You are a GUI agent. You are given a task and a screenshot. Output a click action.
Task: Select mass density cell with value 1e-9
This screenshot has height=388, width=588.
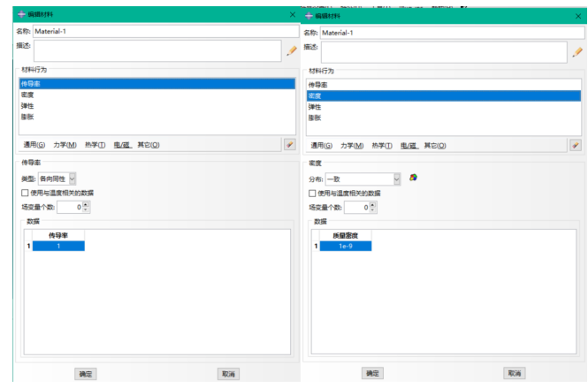pyautogui.click(x=346, y=246)
